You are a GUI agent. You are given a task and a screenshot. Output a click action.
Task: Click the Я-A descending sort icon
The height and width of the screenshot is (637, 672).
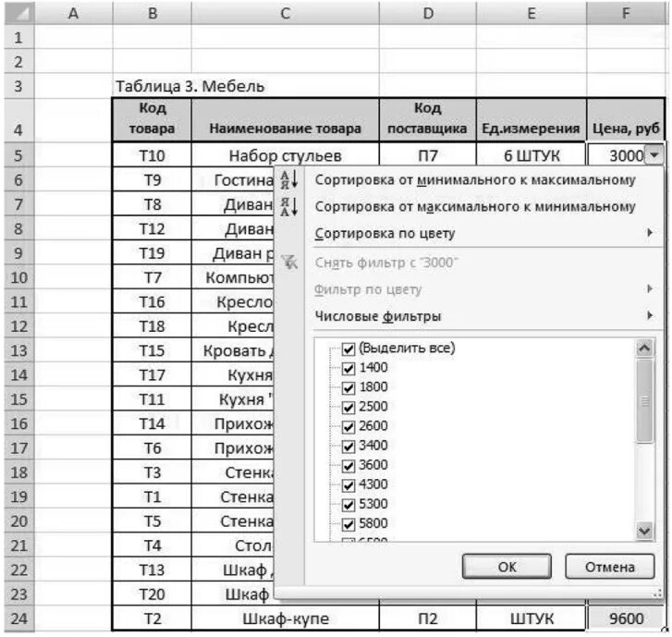[x=289, y=206]
